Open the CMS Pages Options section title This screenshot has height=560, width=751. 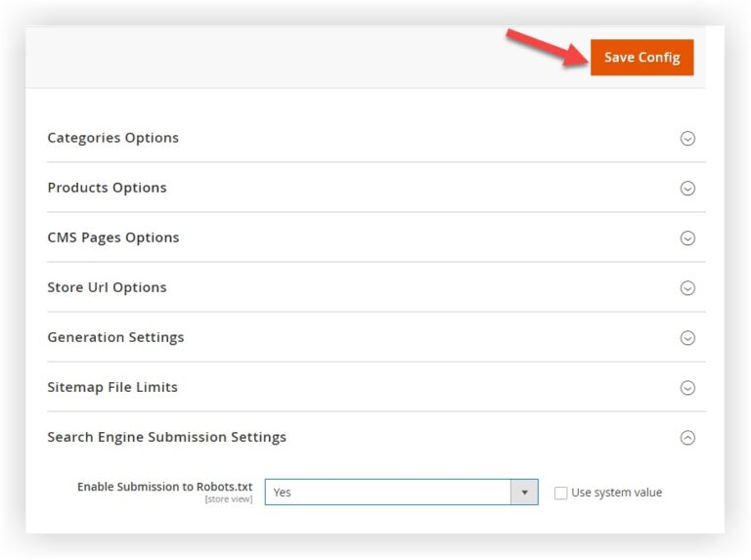pos(112,237)
